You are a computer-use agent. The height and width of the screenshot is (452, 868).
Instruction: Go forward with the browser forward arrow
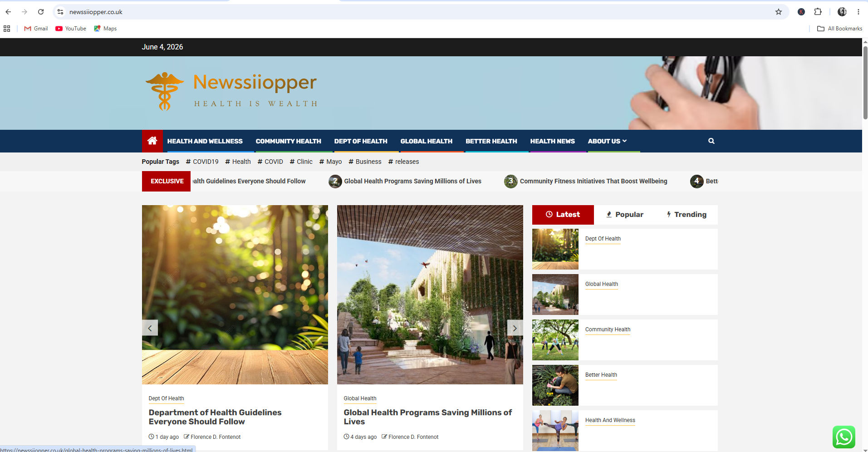(x=25, y=12)
